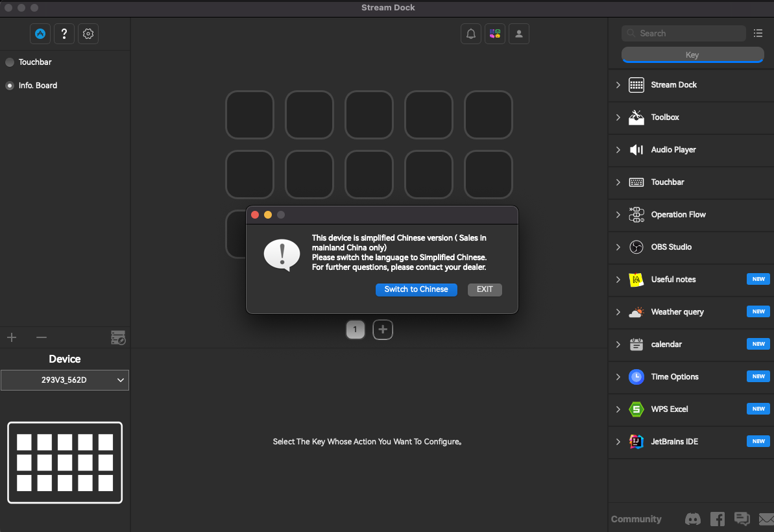Select the Touchbar profile radio button
This screenshot has width=774, height=532.
(x=9, y=62)
